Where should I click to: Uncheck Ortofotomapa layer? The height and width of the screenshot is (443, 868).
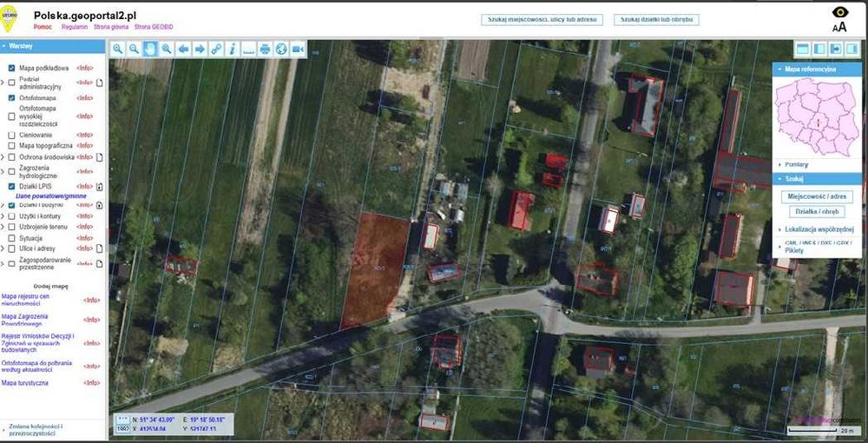point(11,98)
